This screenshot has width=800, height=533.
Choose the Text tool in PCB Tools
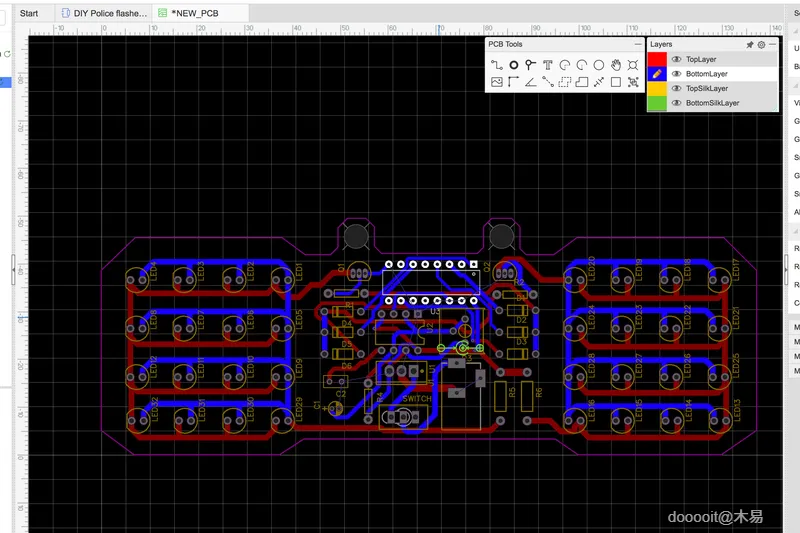[547, 65]
